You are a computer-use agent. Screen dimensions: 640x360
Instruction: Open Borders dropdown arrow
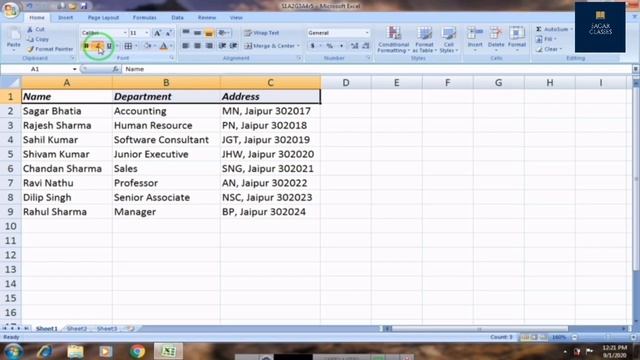click(136, 46)
